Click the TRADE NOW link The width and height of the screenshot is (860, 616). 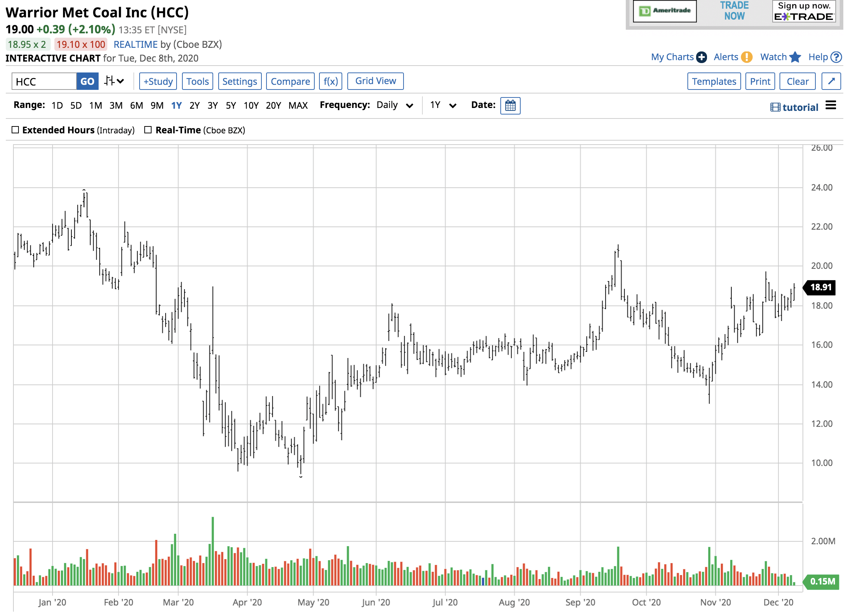point(735,11)
